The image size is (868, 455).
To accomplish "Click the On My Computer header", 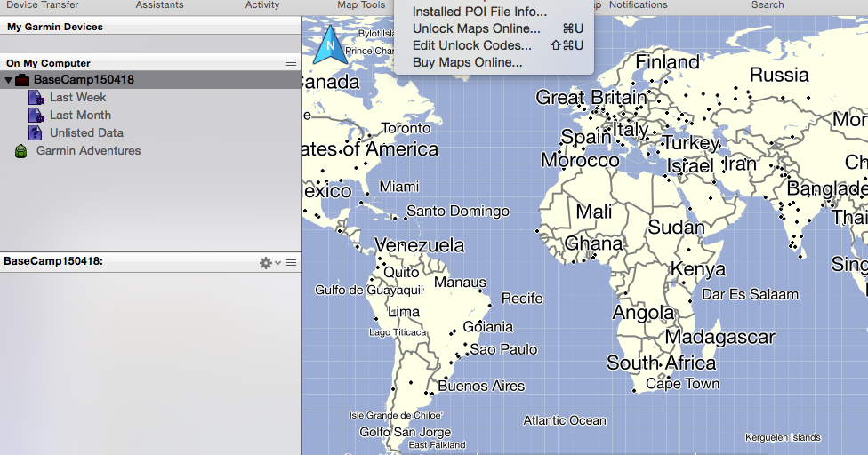I will [x=48, y=63].
